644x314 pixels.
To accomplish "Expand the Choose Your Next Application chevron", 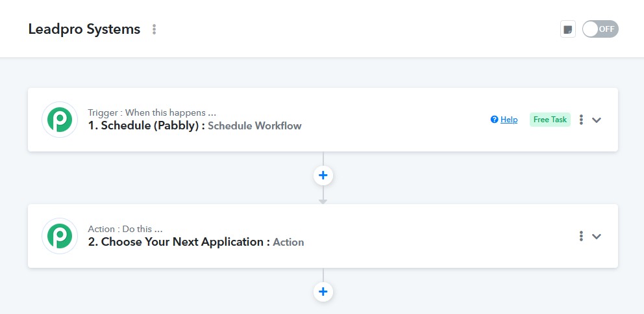I will click(597, 237).
